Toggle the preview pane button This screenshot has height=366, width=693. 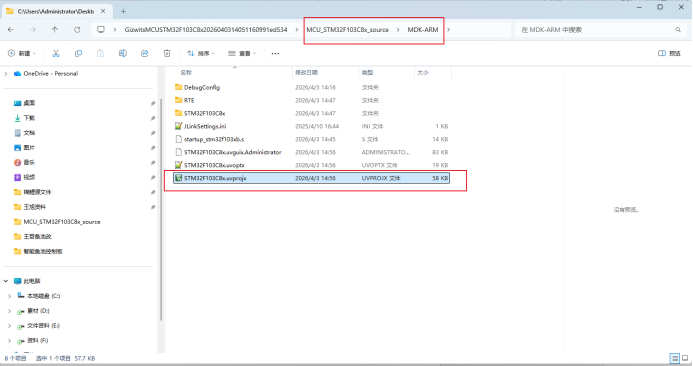coord(669,53)
